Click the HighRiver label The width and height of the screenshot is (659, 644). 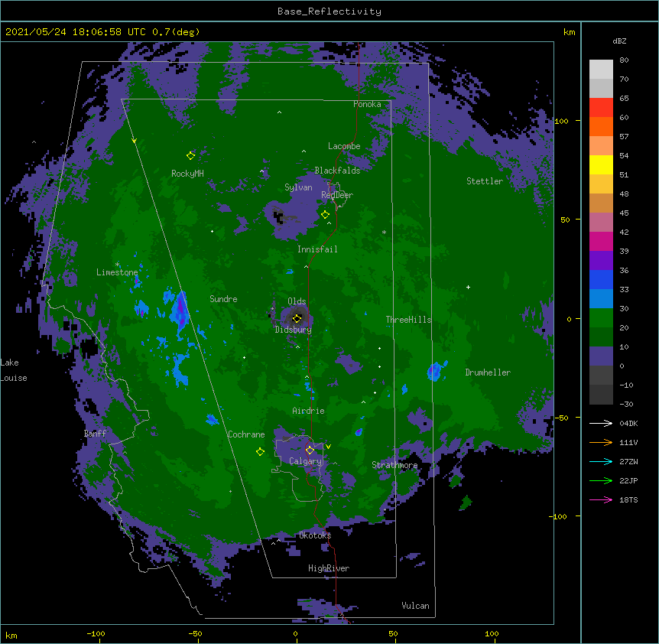[x=329, y=568]
